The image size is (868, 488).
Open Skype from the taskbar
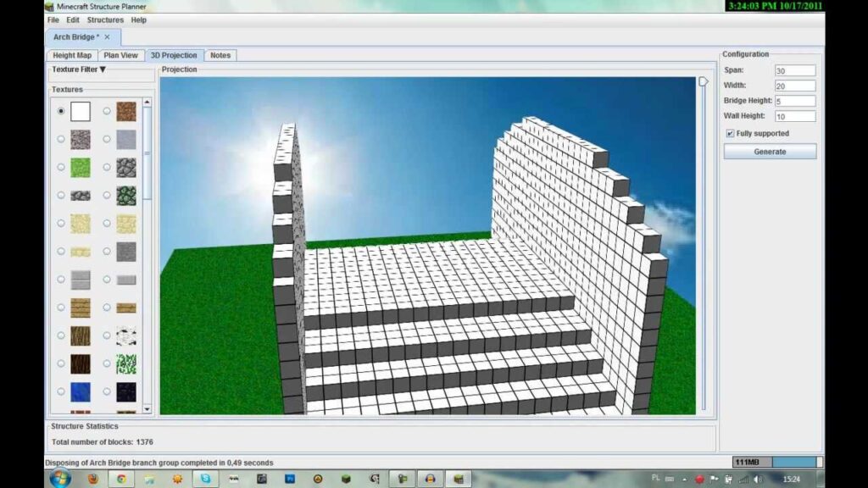click(205, 479)
